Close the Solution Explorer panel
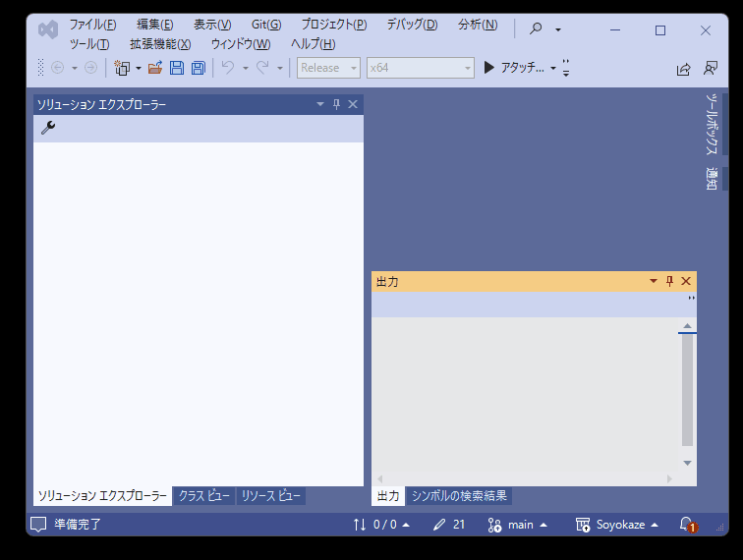 [x=353, y=104]
